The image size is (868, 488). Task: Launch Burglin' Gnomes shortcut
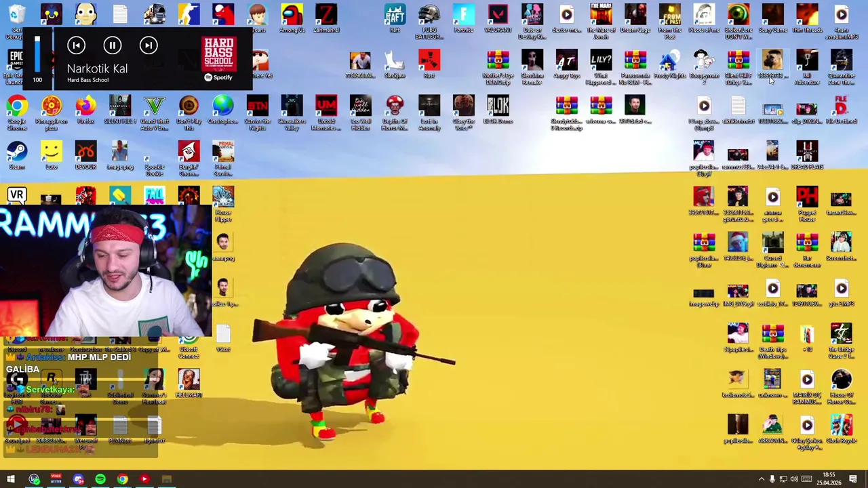(x=189, y=158)
